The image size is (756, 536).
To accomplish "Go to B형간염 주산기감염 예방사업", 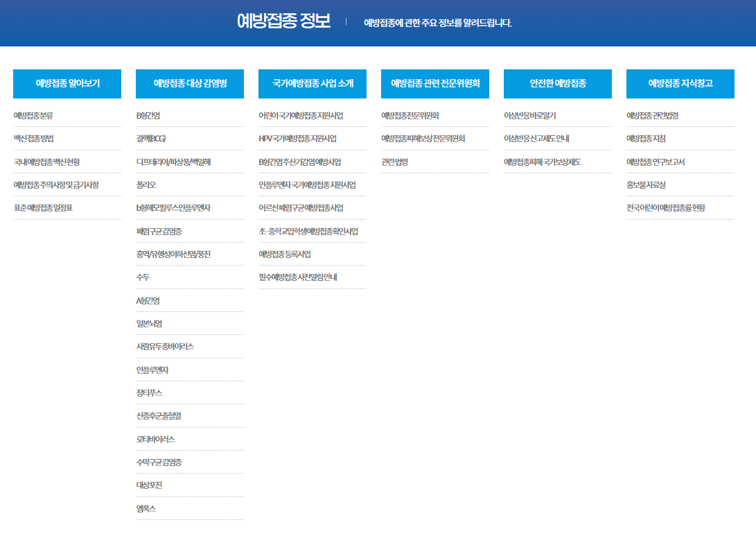I will pyautogui.click(x=300, y=162).
